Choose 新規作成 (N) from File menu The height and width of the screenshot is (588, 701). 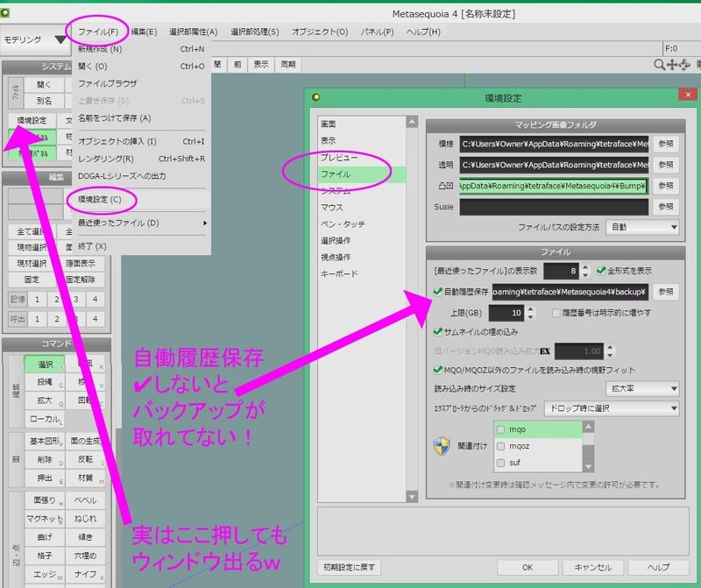tap(141, 49)
